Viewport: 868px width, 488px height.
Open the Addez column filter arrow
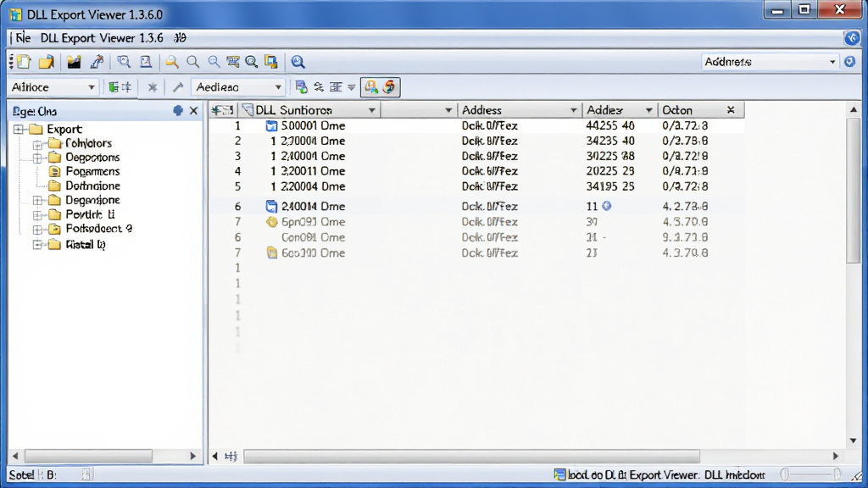coord(648,110)
